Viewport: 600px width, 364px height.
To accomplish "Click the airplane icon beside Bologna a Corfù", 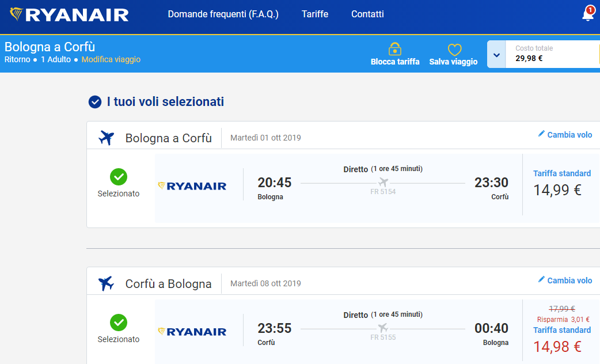I will pos(107,138).
